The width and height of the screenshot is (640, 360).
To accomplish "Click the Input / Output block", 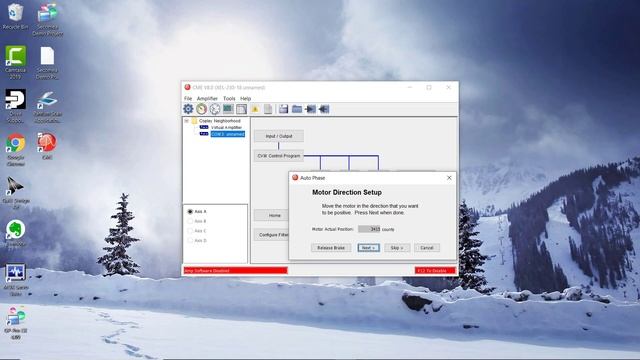I will click(x=279, y=136).
